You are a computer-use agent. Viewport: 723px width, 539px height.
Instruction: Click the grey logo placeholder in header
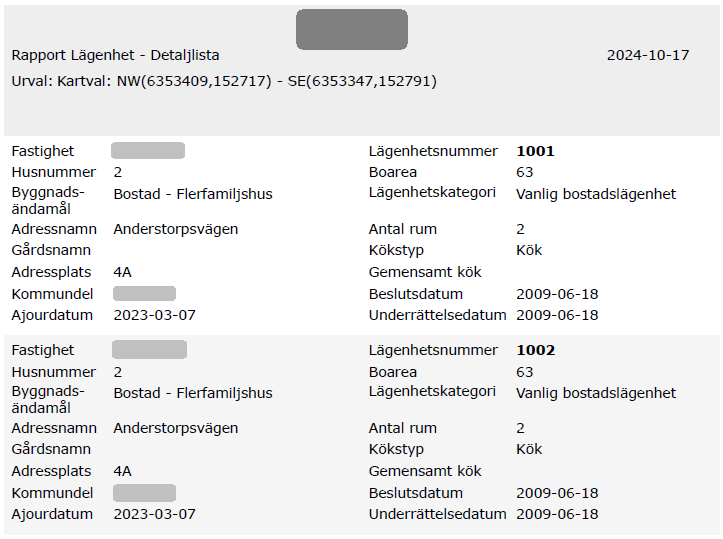pyautogui.click(x=351, y=29)
